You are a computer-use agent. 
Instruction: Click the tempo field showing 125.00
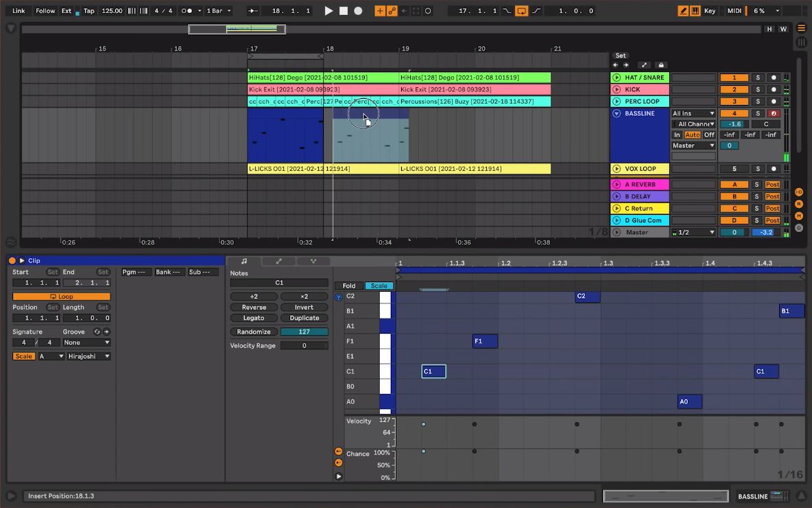112,11
